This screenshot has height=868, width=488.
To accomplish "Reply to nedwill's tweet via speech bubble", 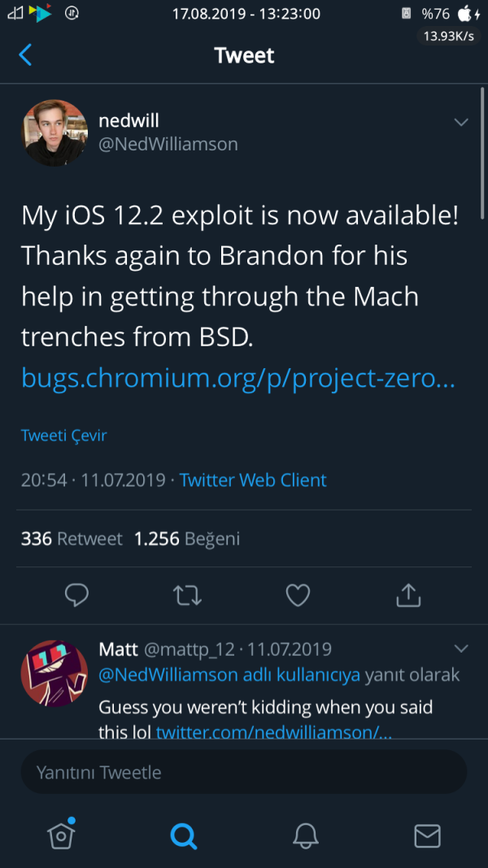I will point(76,596).
